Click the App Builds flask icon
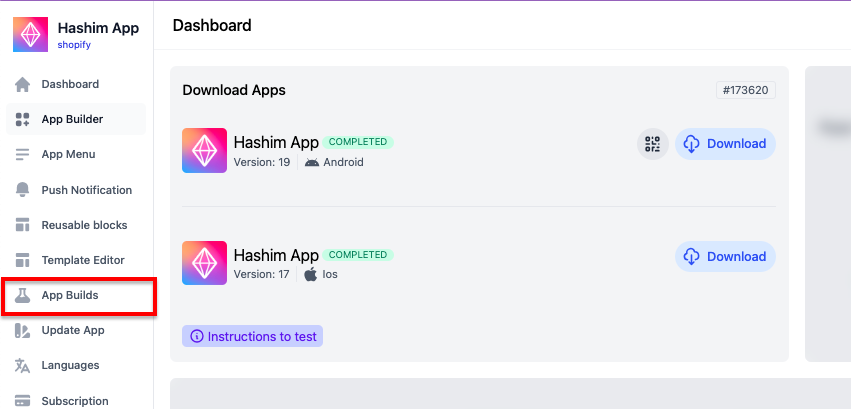The height and width of the screenshot is (409, 851). [22, 296]
